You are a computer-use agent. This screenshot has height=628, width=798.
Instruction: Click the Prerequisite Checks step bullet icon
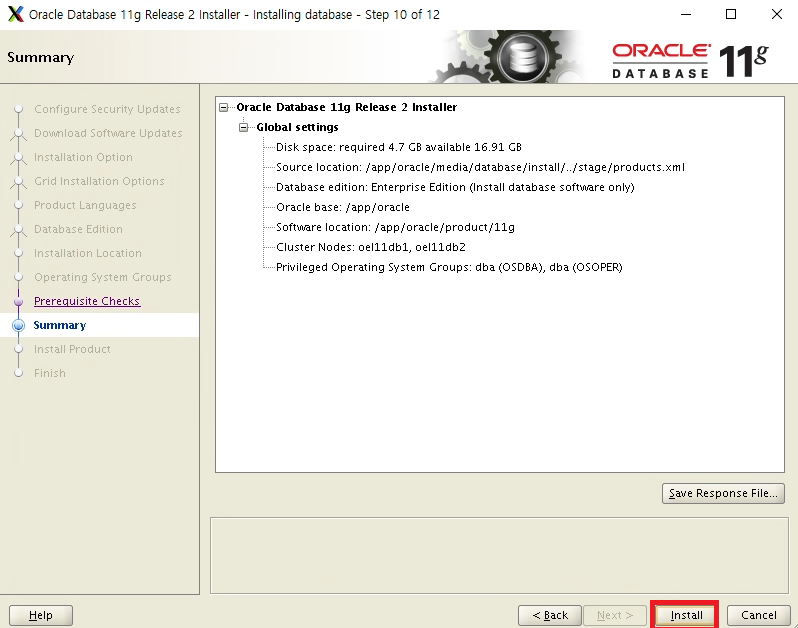click(x=19, y=301)
